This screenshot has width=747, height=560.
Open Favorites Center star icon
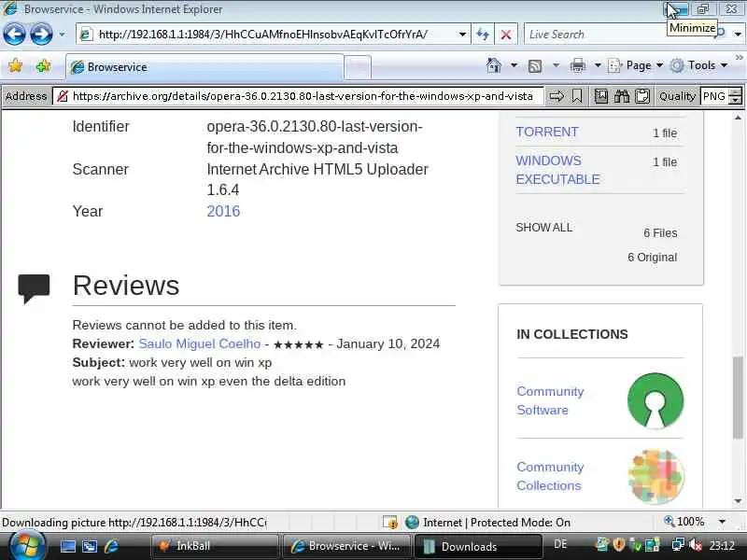(16, 65)
